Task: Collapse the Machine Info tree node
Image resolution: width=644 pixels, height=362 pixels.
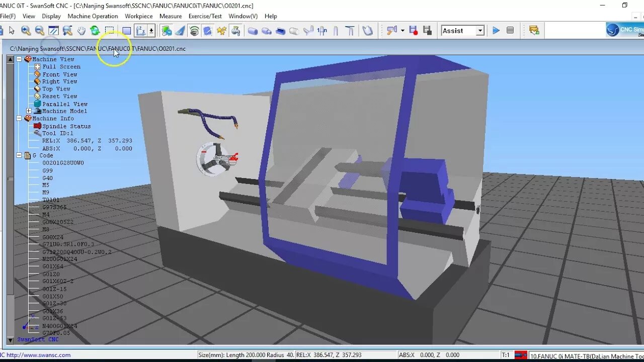Action: click(19, 118)
